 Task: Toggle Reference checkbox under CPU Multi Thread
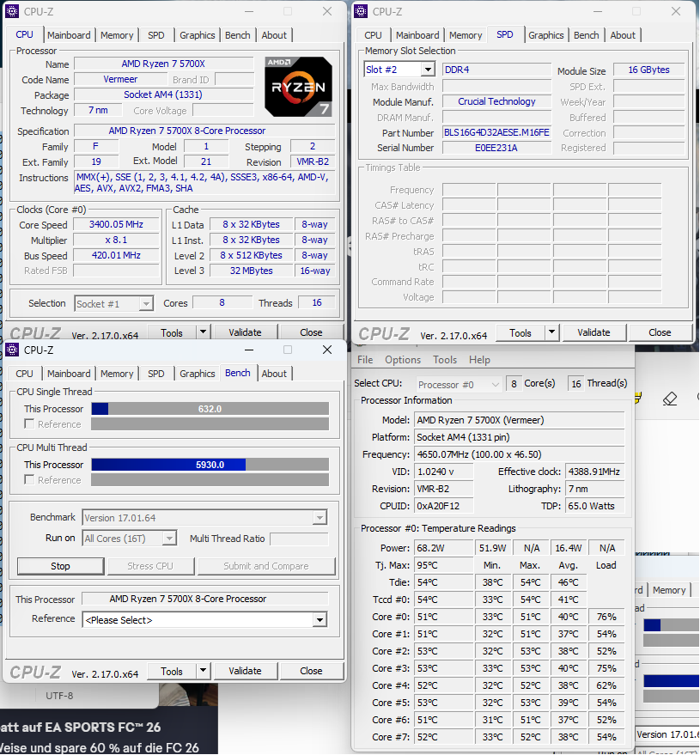coord(29,479)
